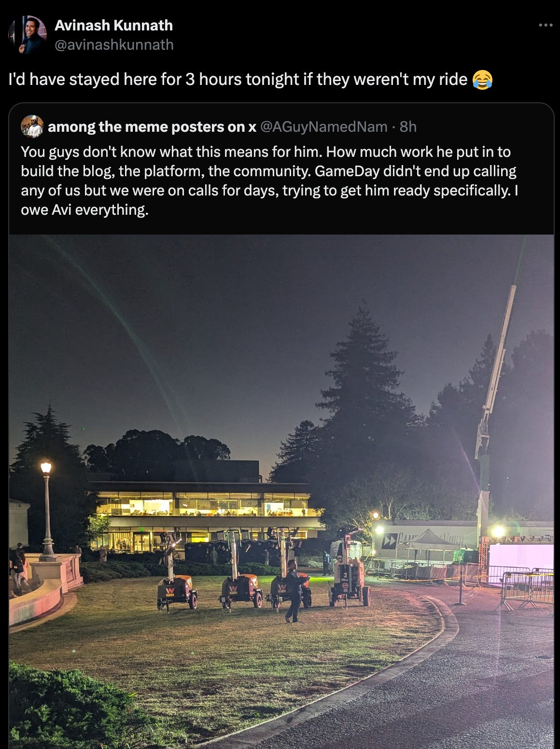This screenshot has width=560, height=749.
Task: Open the quoted post's 8h timestamp
Action: pos(408,126)
